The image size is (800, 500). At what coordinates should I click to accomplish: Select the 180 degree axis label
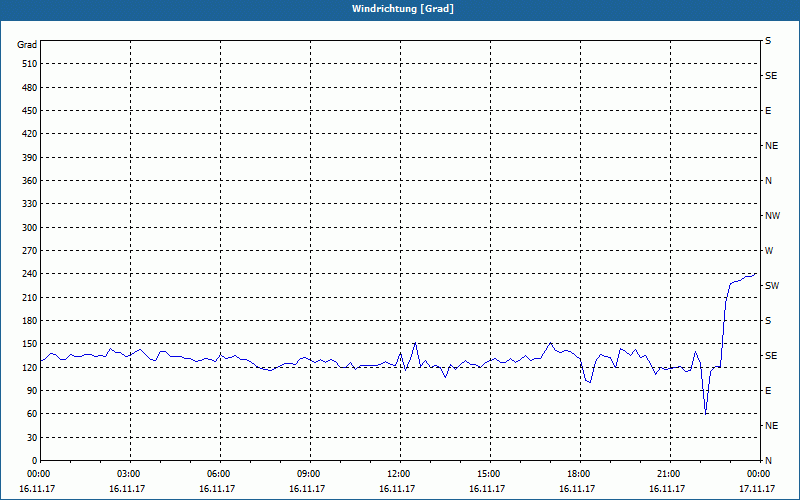[x=30, y=321]
